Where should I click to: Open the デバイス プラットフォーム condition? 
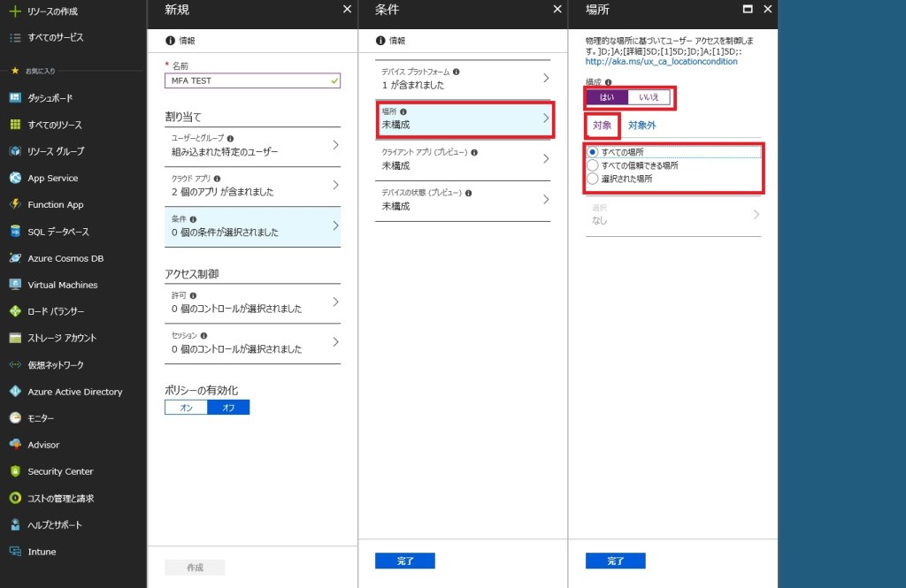463,79
